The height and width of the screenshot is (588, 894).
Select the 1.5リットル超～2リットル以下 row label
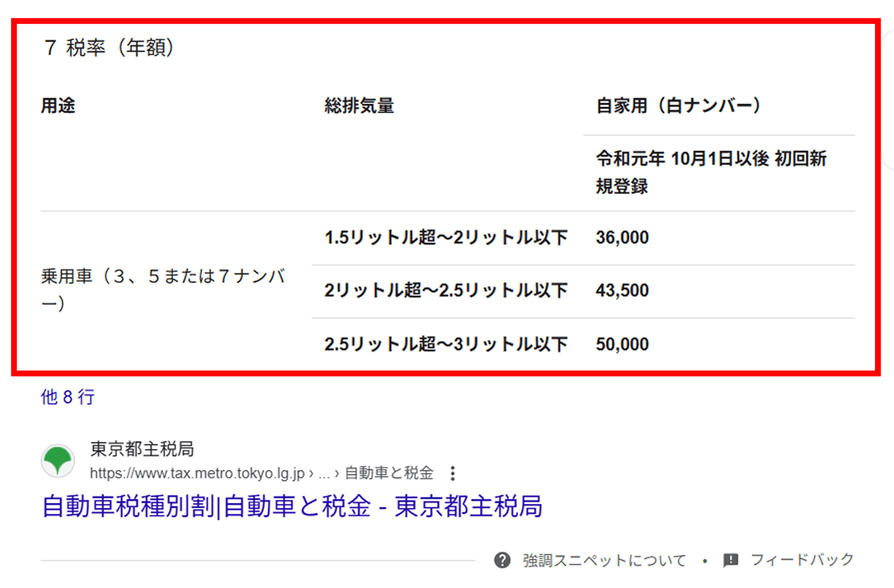point(446,237)
